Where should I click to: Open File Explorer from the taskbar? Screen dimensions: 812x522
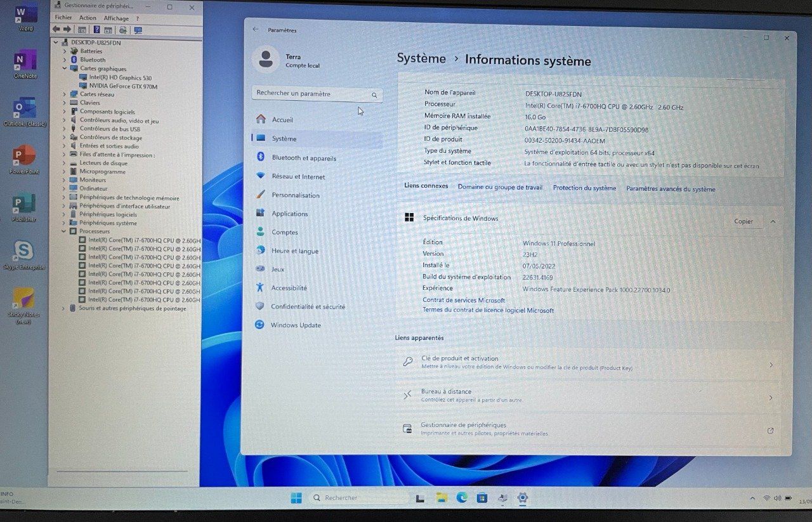pyautogui.click(x=441, y=498)
